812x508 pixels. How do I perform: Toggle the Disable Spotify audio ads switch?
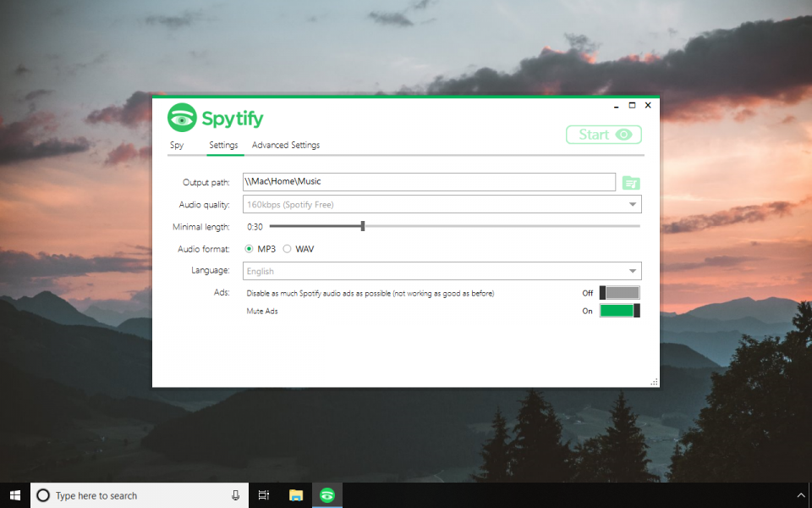click(619, 293)
